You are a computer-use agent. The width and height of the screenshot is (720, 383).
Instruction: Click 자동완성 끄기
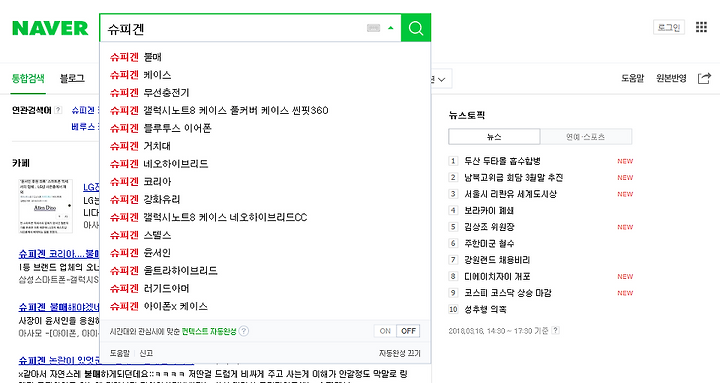399,353
